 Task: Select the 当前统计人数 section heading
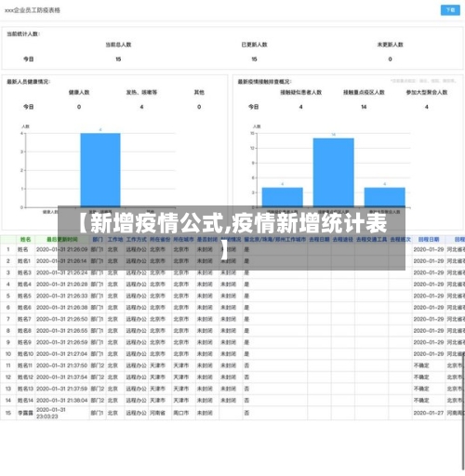[x=23, y=33]
